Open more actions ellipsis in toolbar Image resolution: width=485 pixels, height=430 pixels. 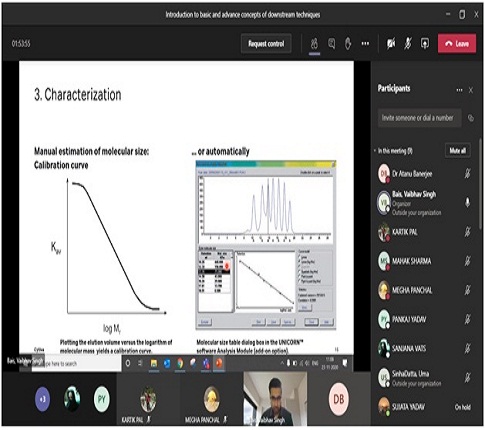[x=365, y=44]
